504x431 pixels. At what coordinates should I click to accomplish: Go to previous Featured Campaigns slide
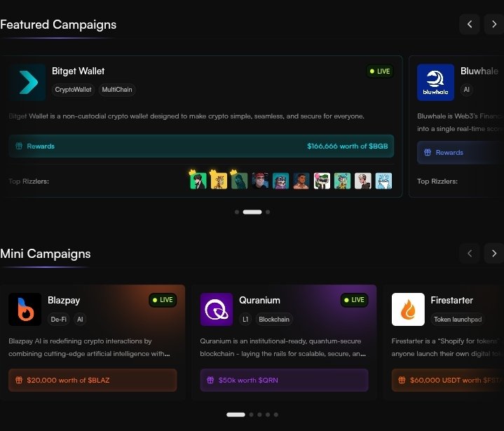point(470,24)
